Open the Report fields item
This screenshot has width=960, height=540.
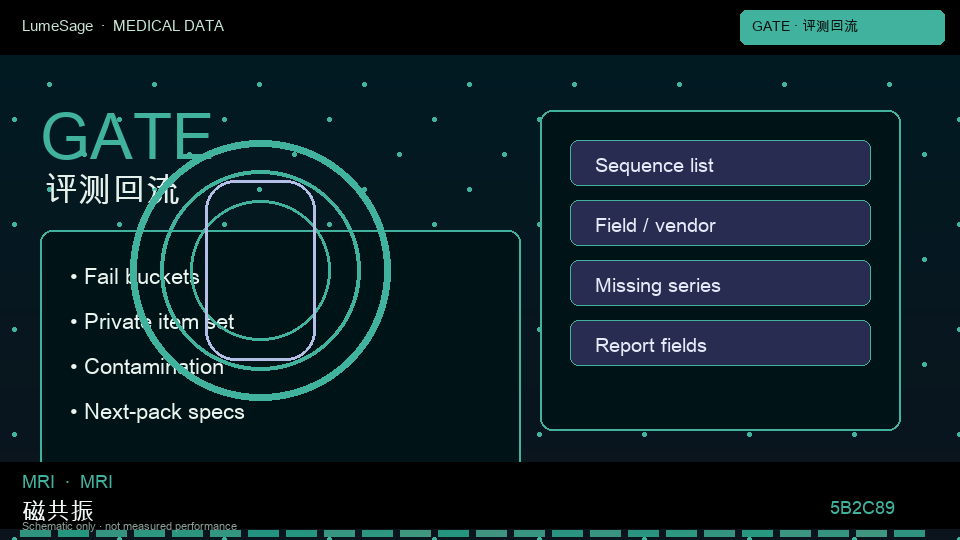720,343
